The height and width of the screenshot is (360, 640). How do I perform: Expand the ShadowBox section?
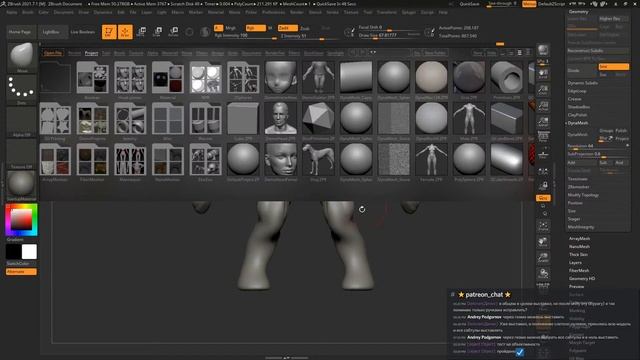click(x=579, y=107)
